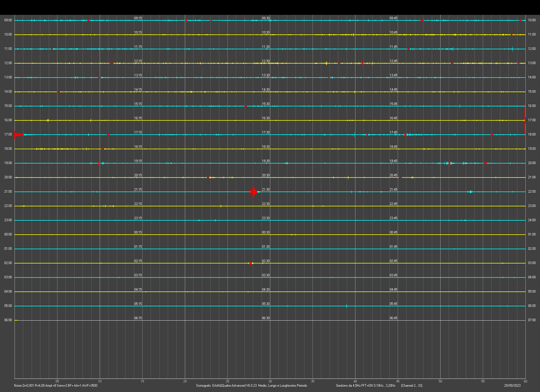Click the '16:15' time label
Image resolution: width=540 pixels, height=392 pixels.
[x=138, y=118]
